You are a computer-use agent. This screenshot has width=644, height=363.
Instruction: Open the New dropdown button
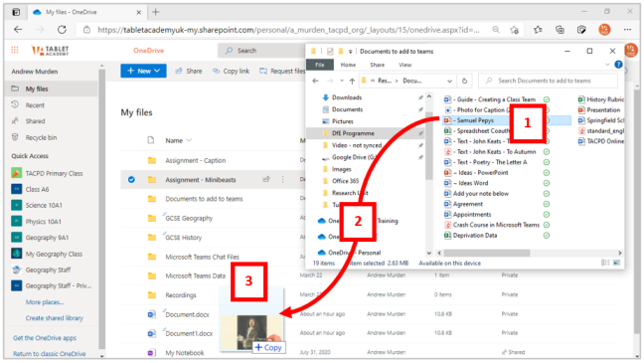tap(143, 71)
